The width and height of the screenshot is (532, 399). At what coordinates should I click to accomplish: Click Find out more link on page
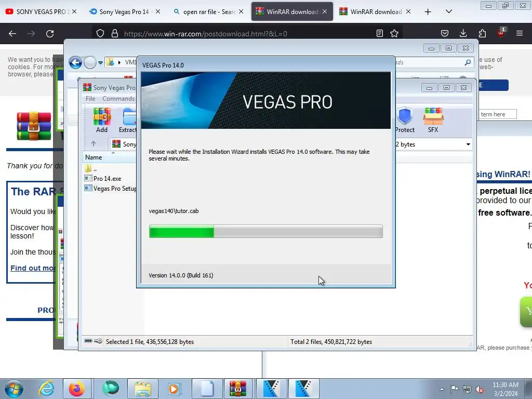click(33, 268)
